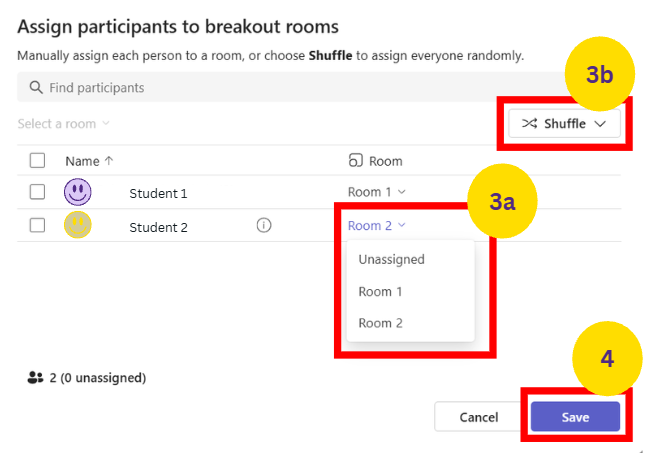This screenshot has width=645, height=453.
Task: Click the participants count people icon
Action: pyautogui.click(x=36, y=378)
